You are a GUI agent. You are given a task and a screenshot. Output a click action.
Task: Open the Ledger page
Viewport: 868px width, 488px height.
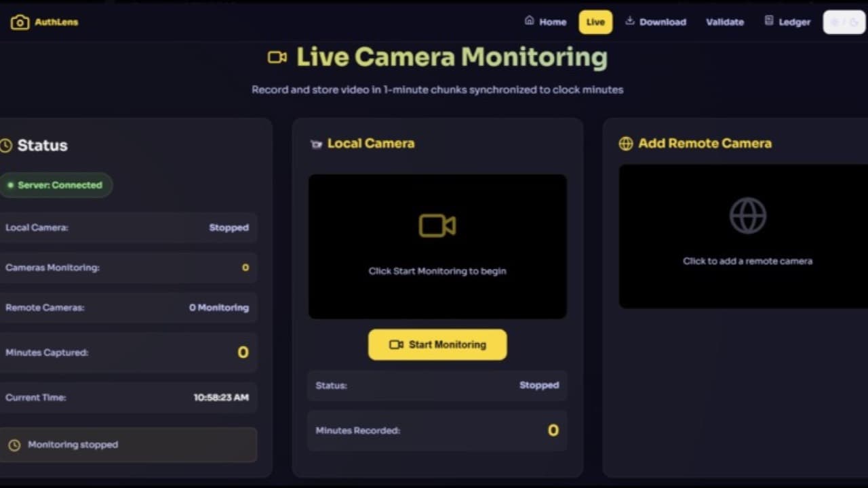click(x=787, y=22)
